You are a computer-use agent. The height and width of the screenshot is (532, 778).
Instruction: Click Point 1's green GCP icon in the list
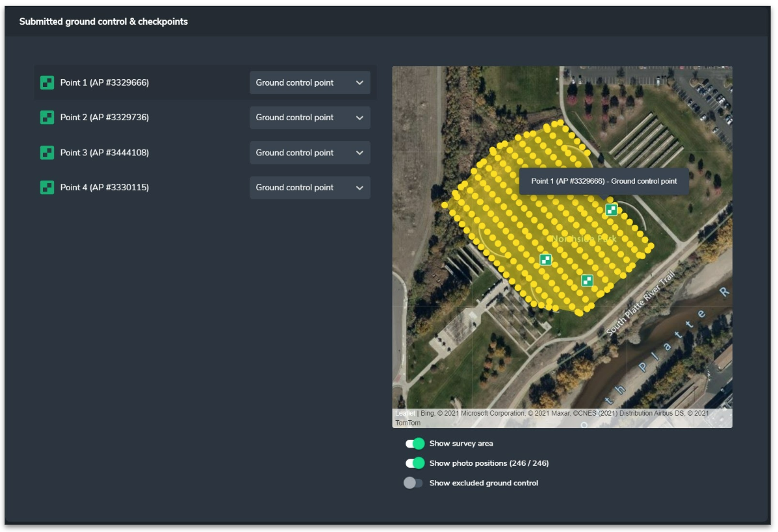coord(48,82)
